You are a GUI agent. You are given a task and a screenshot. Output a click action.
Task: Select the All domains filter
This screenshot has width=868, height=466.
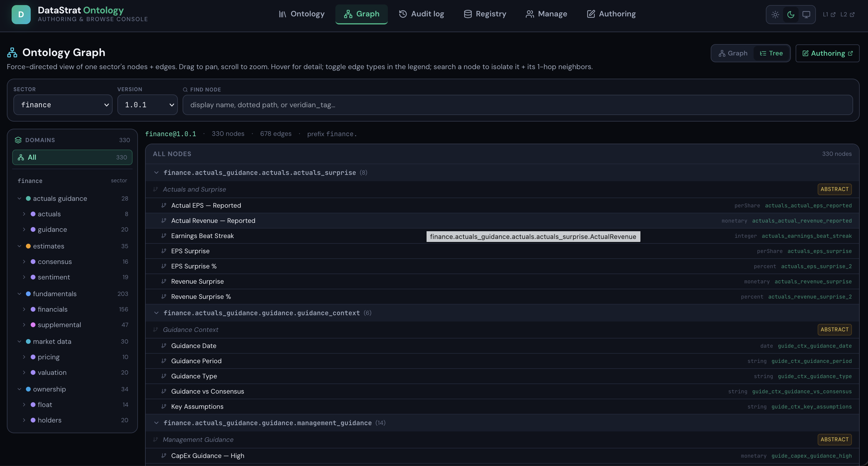(72, 157)
